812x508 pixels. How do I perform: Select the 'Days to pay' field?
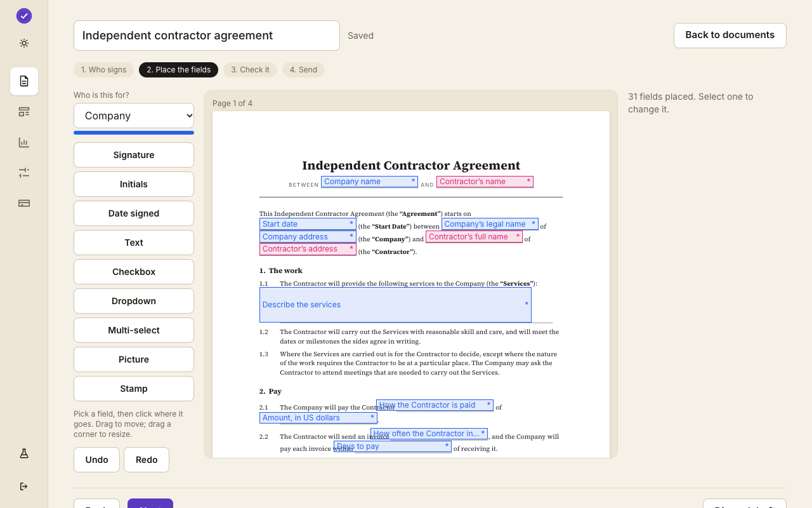393,446
